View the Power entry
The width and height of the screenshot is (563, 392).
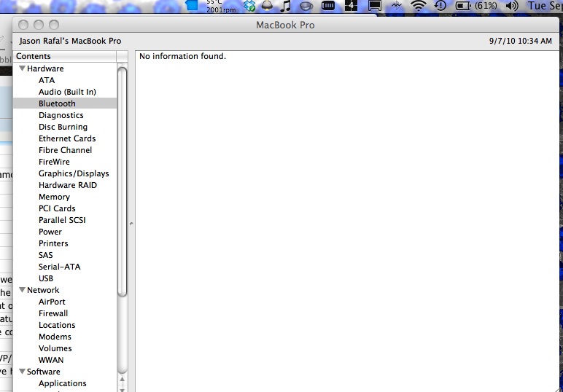click(x=50, y=232)
